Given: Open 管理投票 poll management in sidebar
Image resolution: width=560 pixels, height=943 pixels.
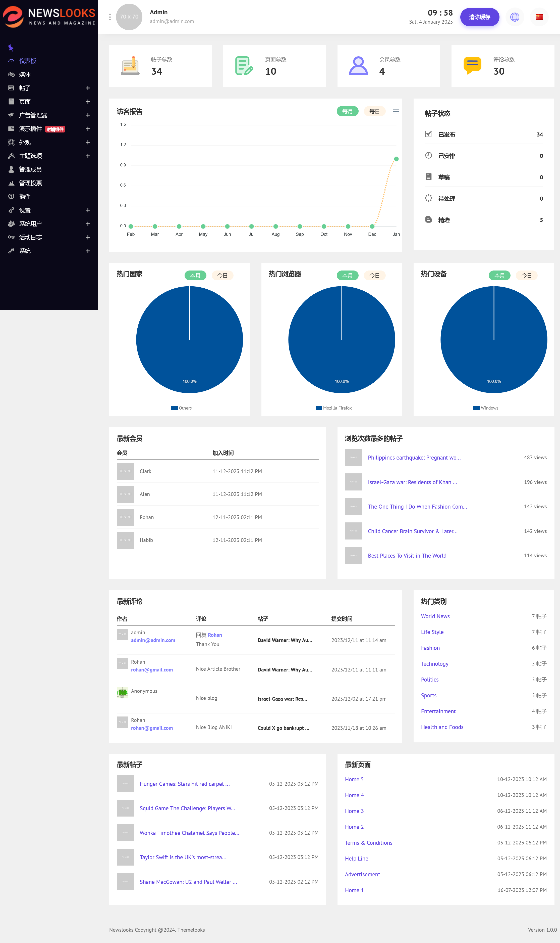Looking at the screenshot, I should 30,183.
